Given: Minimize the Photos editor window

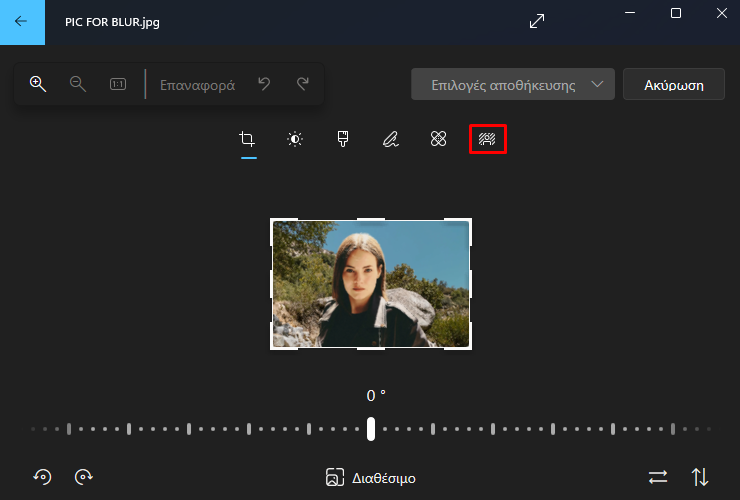Looking at the screenshot, I should point(630,13).
